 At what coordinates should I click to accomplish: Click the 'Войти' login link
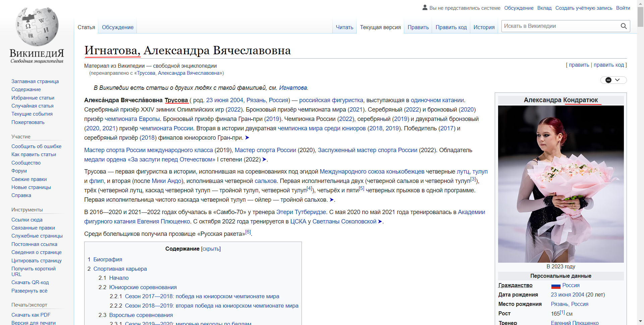623,8
